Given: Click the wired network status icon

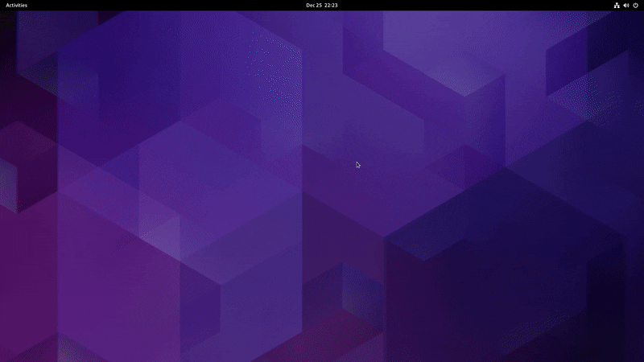Looking at the screenshot, I should (x=617, y=5).
